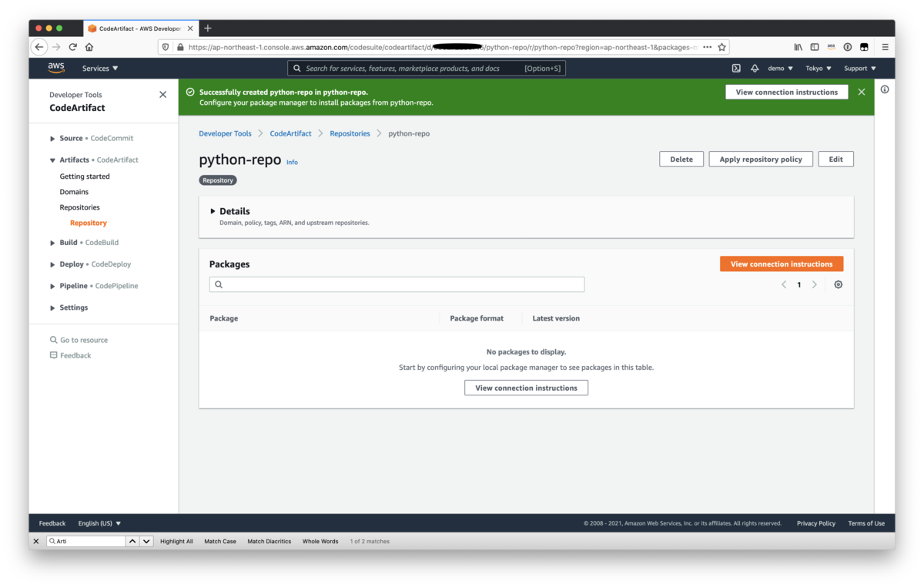
Task: Click View connection instructions in banner
Action: click(787, 92)
